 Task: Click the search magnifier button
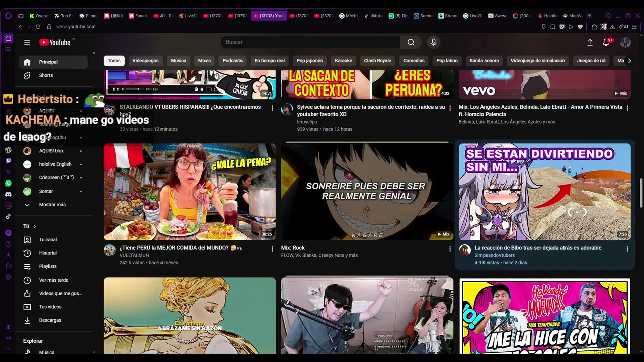click(411, 42)
